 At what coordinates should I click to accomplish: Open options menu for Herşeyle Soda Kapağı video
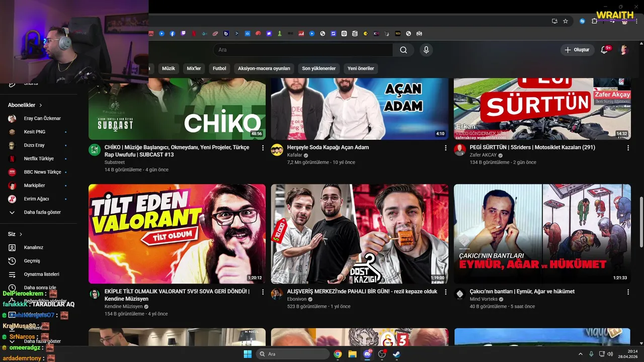click(445, 148)
